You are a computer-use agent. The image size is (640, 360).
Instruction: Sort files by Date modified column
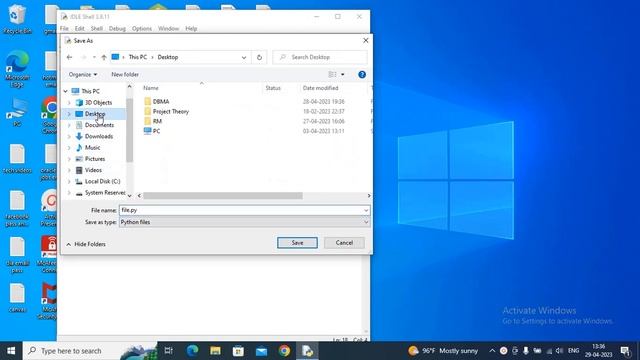320,88
